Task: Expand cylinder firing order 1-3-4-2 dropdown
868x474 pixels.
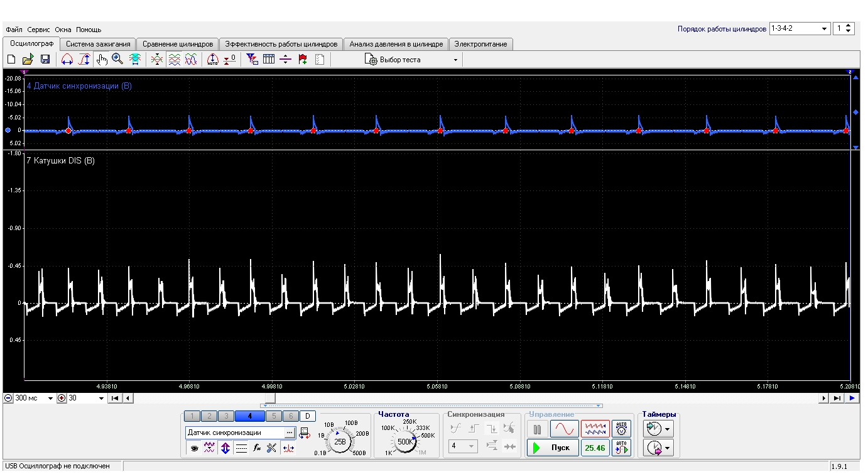Action: pyautogui.click(x=825, y=29)
